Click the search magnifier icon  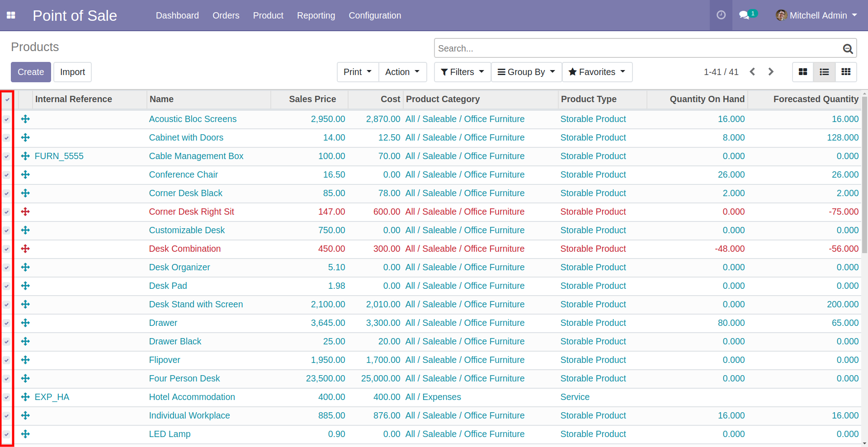click(x=848, y=48)
